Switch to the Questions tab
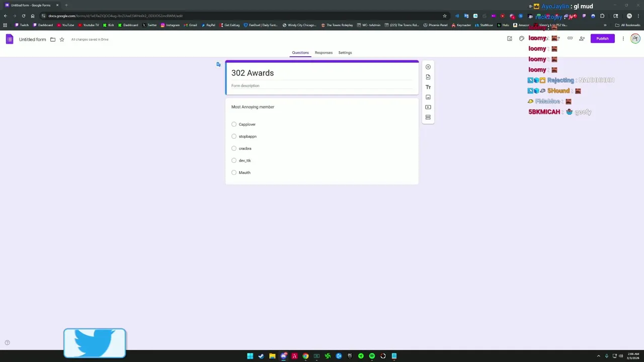This screenshot has height=362, width=644. (x=300, y=52)
